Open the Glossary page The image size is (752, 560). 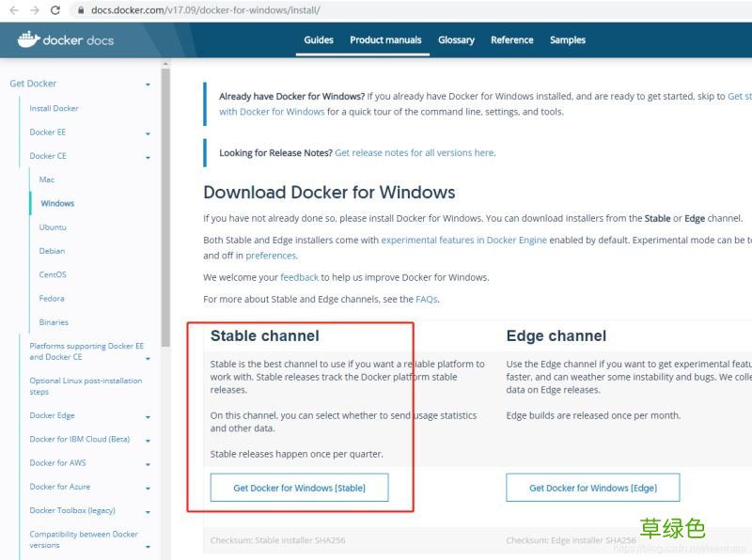point(456,40)
